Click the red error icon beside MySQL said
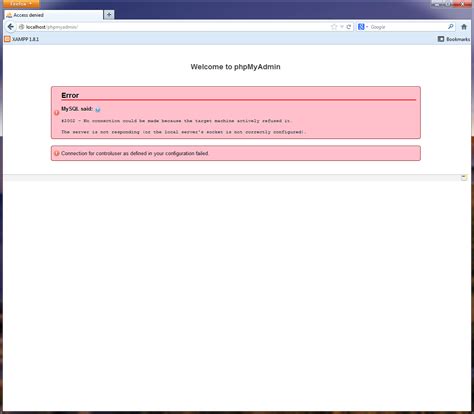Viewport: 474px width, 414px height. (57, 113)
